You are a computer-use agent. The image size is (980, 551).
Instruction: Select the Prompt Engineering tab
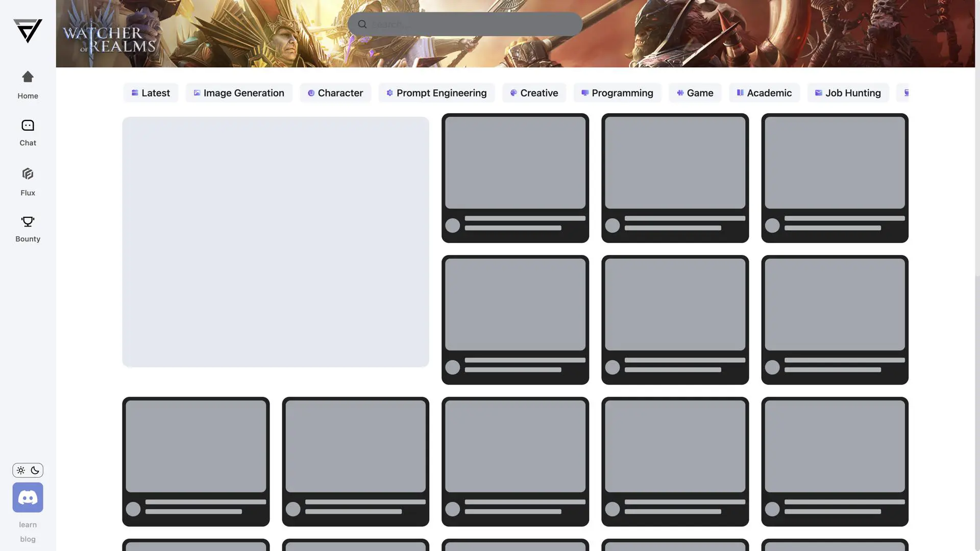tap(436, 93)
